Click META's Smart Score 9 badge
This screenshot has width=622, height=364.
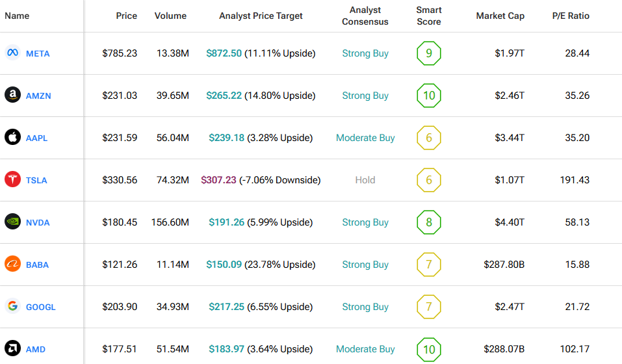[428, 53]
